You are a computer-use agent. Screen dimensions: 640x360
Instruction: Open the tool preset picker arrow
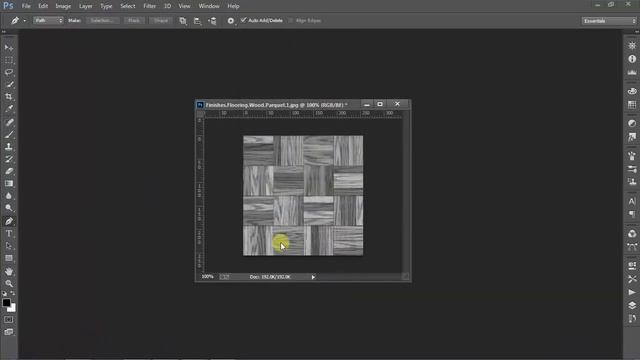pyautogui.click(x=24, y=20)
